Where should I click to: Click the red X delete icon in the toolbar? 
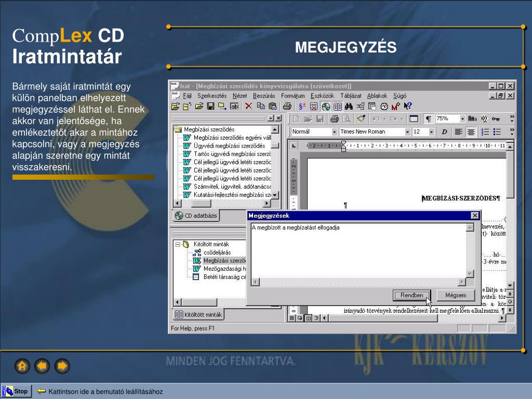coord(249,106)
